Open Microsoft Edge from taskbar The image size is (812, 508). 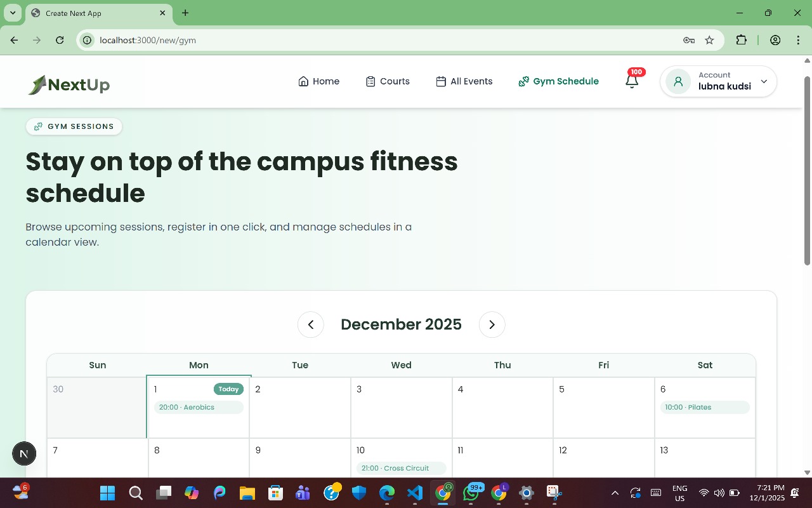point(387,493)
